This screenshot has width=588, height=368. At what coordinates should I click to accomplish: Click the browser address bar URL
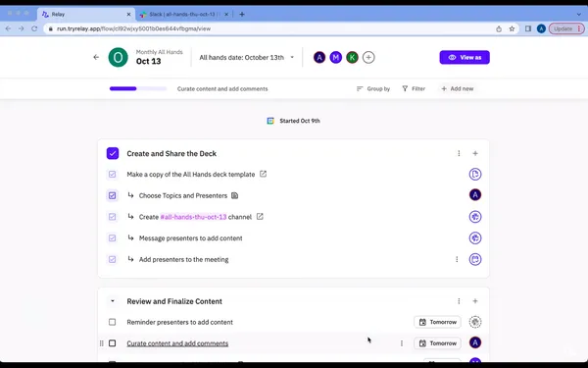tap(133, 28)
